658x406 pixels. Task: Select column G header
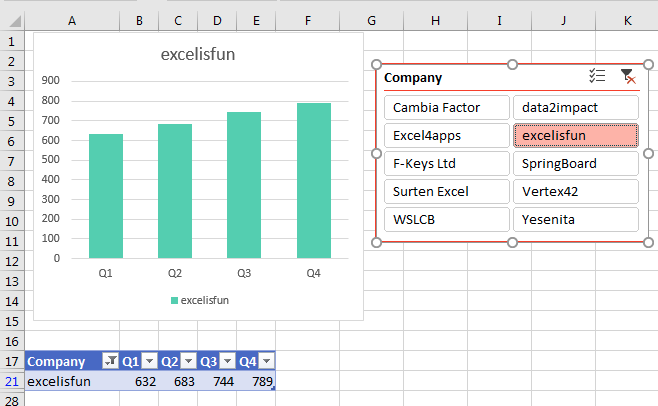point(371,20)
